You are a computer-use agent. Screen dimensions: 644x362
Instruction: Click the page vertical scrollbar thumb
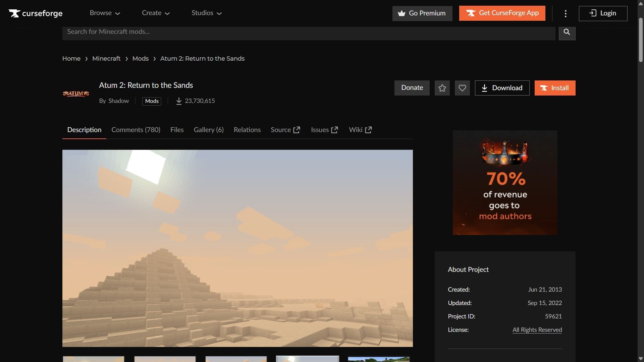(641, 40)
